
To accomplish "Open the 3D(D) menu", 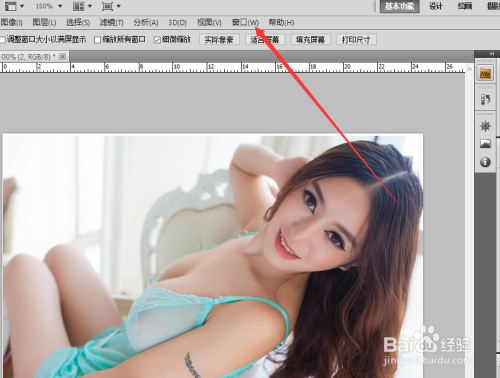I will point(177,22).
